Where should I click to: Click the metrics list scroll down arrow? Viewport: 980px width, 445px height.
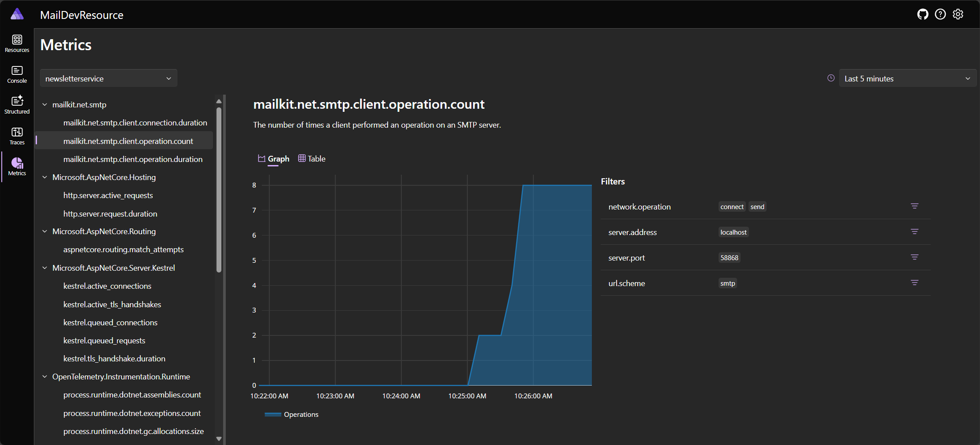[x=219, y=439]
